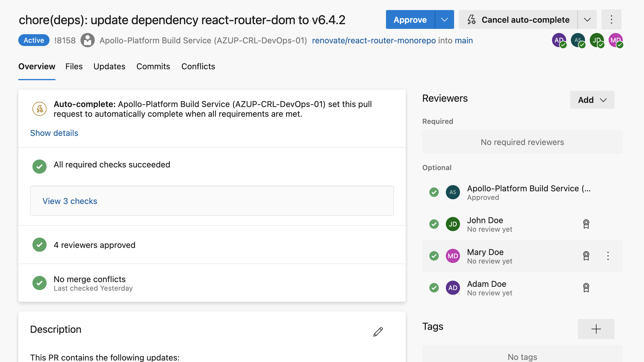Click Mary Doe's MD avatar in reviewers list
This screenshot has height=362, width=644.
pyautogui.click(x=453, y=256)
